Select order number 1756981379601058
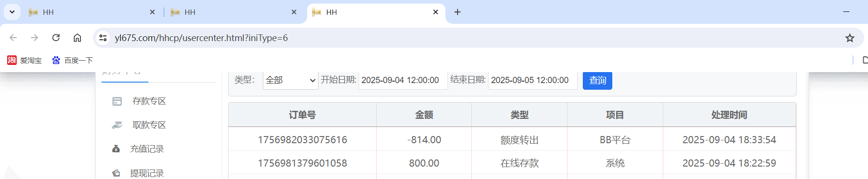 pyautogui.click(x=302, y=163)
